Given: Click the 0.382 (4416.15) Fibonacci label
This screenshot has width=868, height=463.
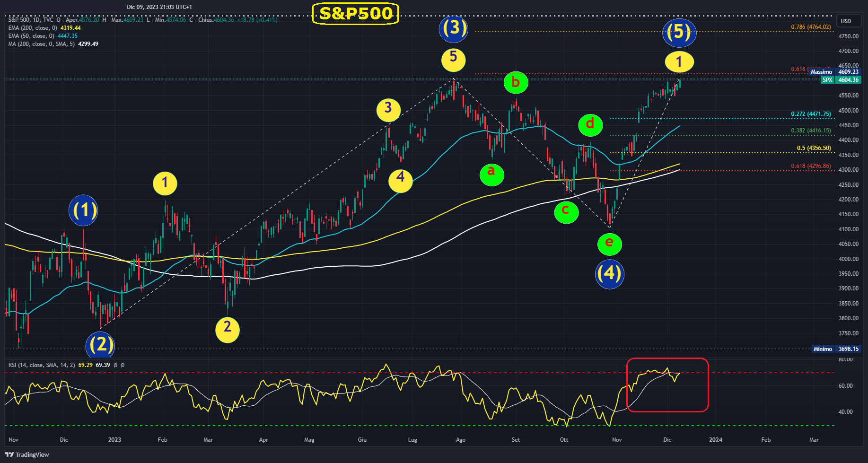Looking at the screenshot, I should [811, 131].
